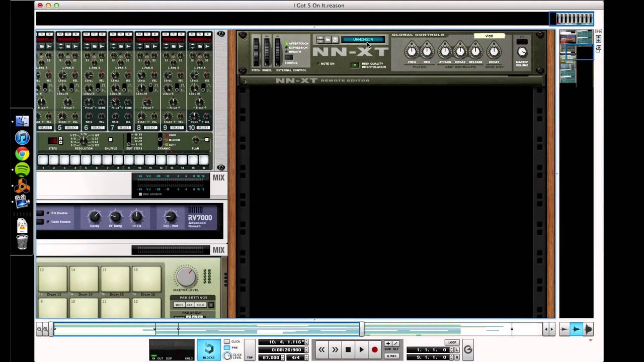This screenshot has width=644, height=362.
Task: Toggle High Quality Interpolation on the NN-XT
Action: [355, 65]
